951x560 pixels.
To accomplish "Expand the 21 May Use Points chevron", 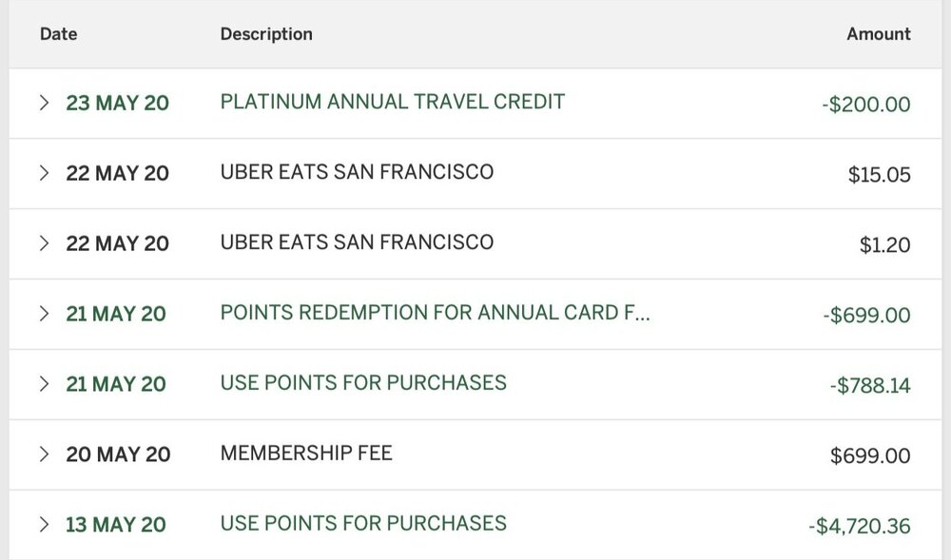I will [x=43, y=384].
